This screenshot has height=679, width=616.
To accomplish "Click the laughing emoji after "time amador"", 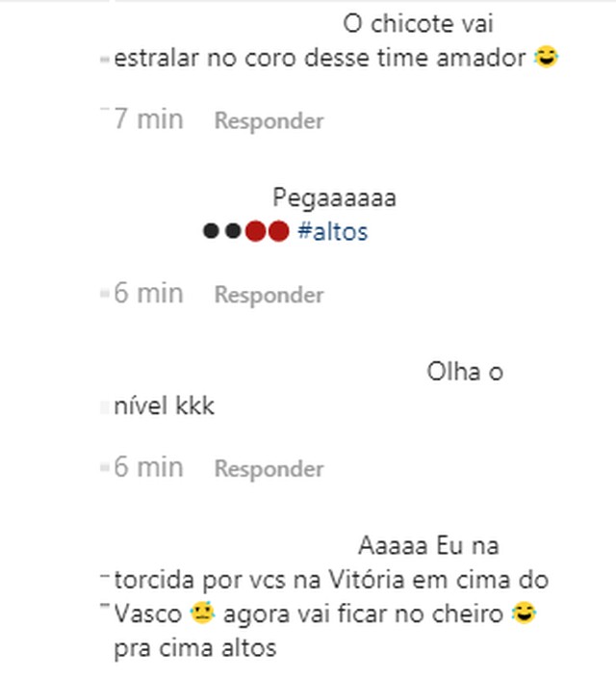I will (x=547, y=57).
